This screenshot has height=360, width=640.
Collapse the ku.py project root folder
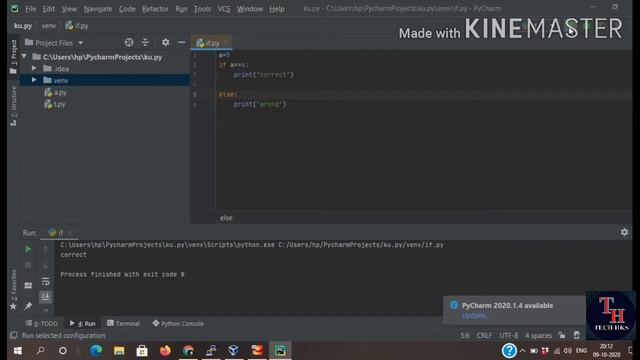[x=24, y=56]
